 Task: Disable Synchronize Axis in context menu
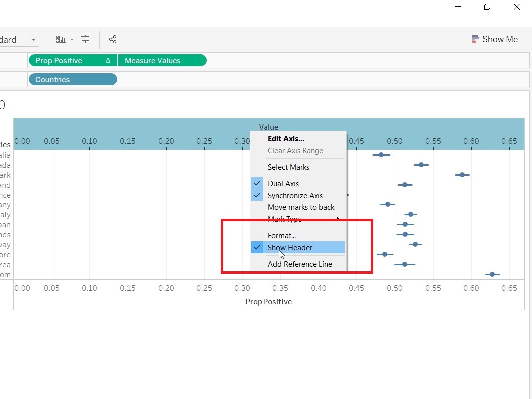(x=295, y=196)
